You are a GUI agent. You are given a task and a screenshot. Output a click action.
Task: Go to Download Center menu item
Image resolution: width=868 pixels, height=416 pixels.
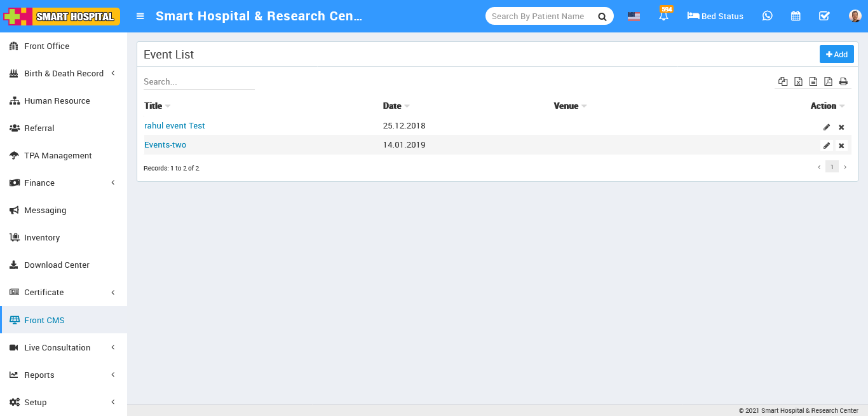(x=57, y=265)
